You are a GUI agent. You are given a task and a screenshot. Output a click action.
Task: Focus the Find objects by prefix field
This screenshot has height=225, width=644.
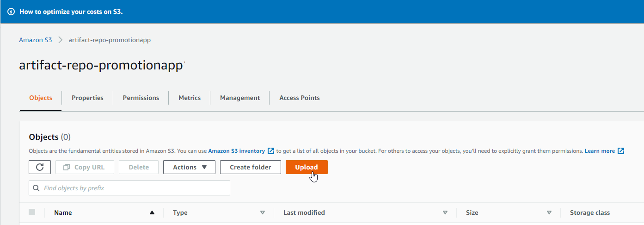click(x=129, y=188)
